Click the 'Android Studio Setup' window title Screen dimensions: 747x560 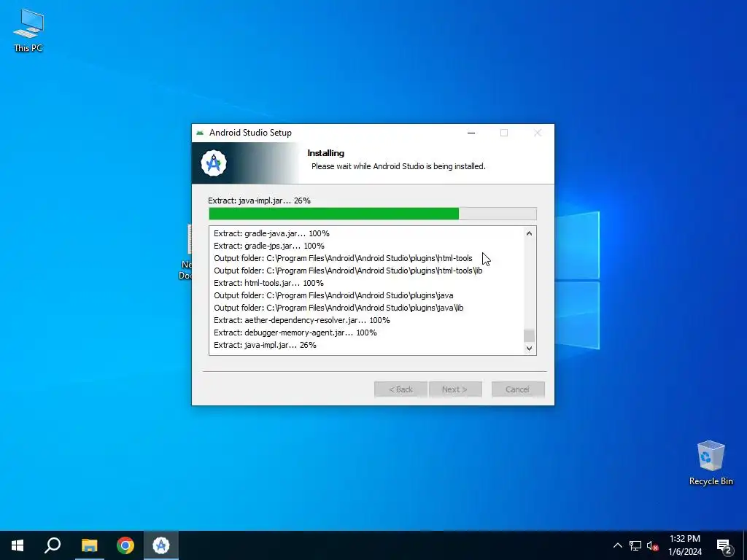pyautogui.click(x=251, y=133)
